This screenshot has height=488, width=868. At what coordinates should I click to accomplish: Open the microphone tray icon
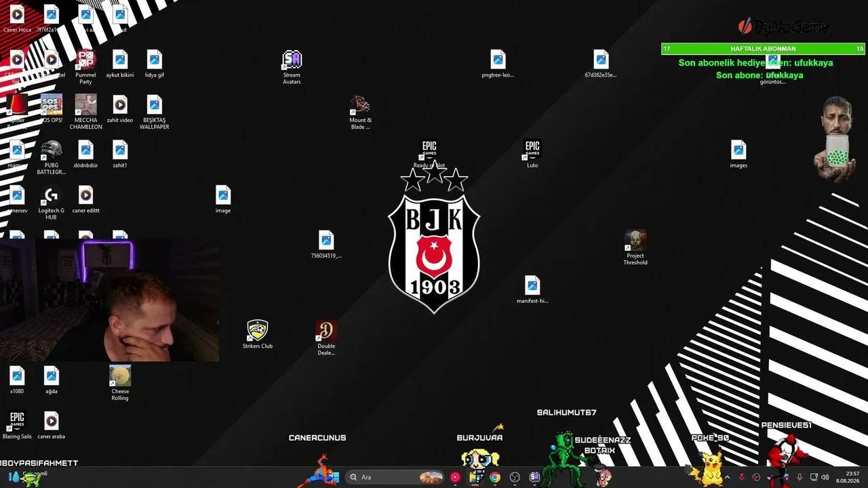click(800, 477)
